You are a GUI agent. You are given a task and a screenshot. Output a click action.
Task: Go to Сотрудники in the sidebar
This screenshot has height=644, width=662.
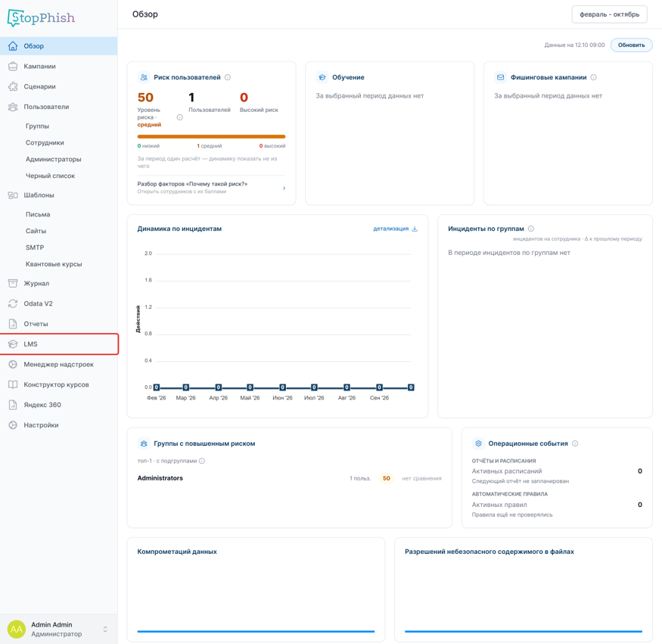tap(45, 143)
